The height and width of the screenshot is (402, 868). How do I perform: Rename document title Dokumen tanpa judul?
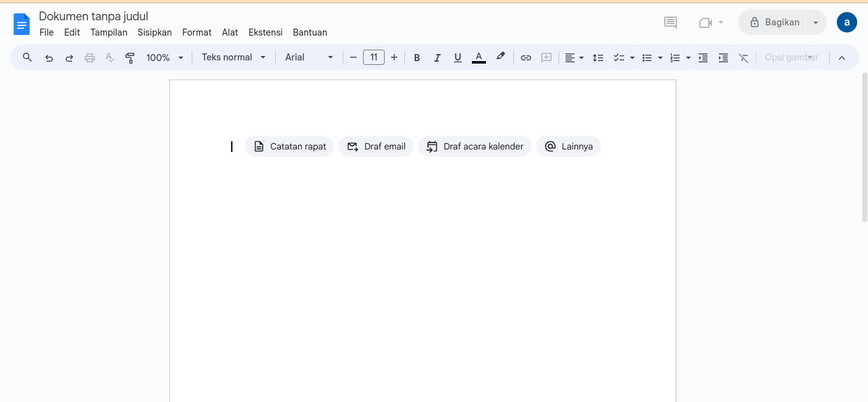(x=94, y=16)
